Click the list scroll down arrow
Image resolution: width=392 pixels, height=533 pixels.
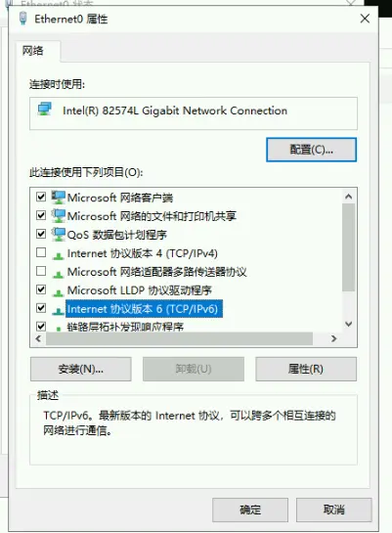tap(349, 324)
